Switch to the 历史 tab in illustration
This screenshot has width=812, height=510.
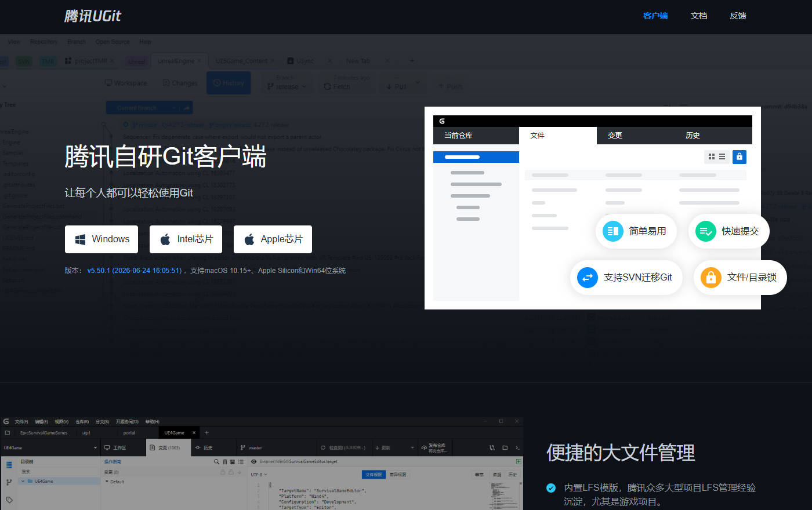(x=693, y=136)
